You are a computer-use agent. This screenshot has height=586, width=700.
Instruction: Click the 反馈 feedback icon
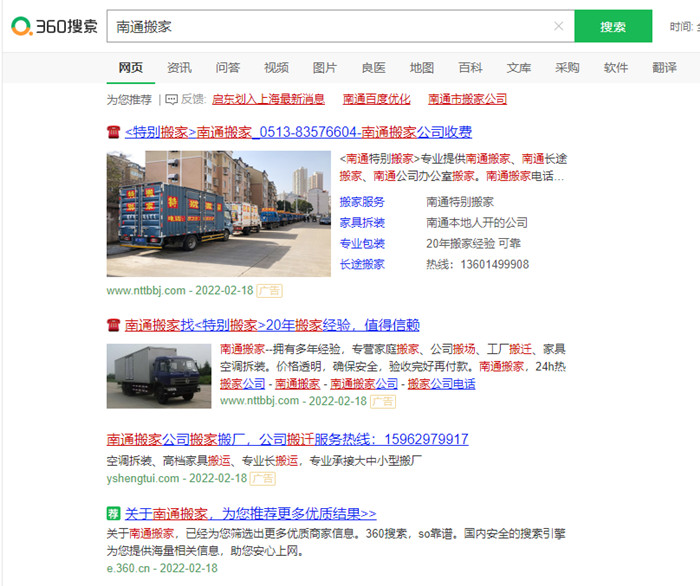(171, 99)
